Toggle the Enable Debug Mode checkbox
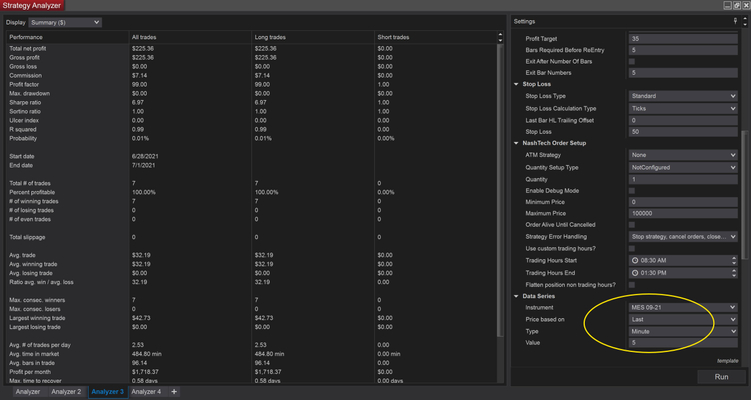Viewport: 751px width, 400px height. pyautogui.click(x=632, y=190)
